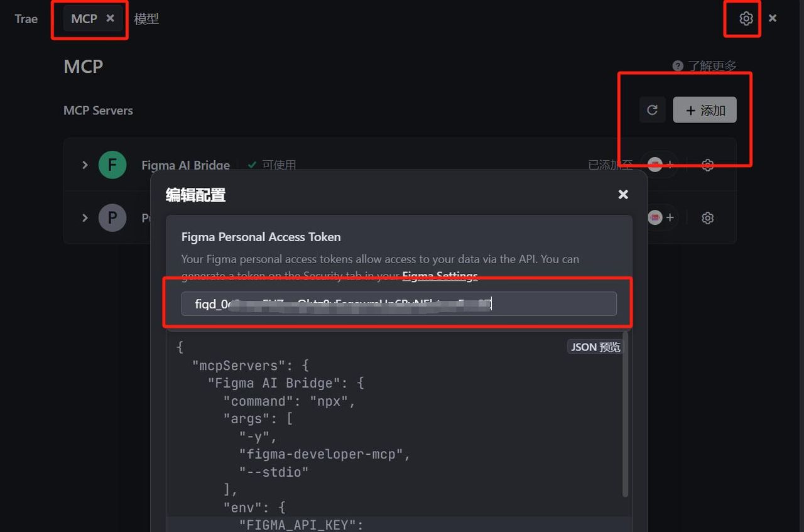Click the gray P server avatar
This screenshot has width=804, height=532.
pos(112,218)
